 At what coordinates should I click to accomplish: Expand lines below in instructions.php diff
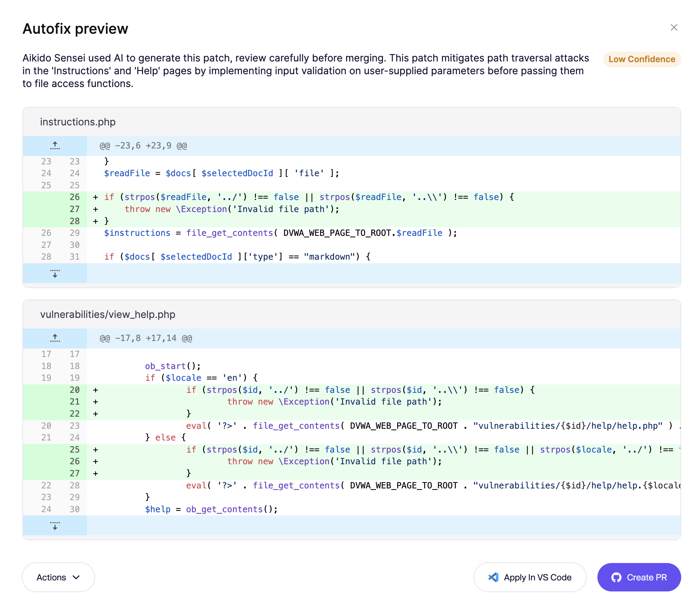click(55, 273)
